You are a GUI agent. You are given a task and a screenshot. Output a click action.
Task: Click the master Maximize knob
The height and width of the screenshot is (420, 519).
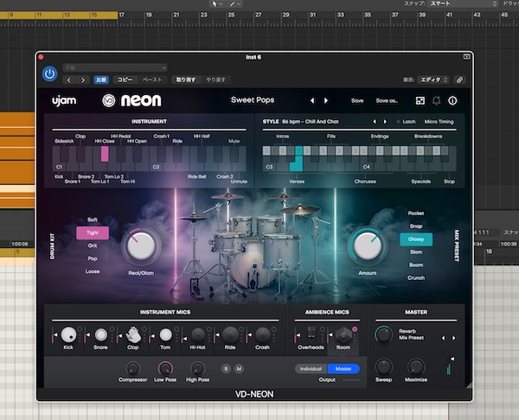416,366
